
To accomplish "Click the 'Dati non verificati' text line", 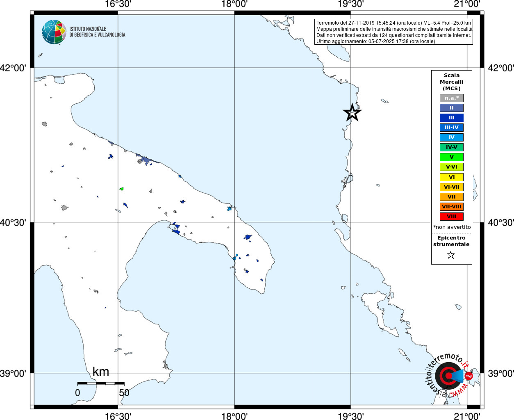I will coord(393,35).
